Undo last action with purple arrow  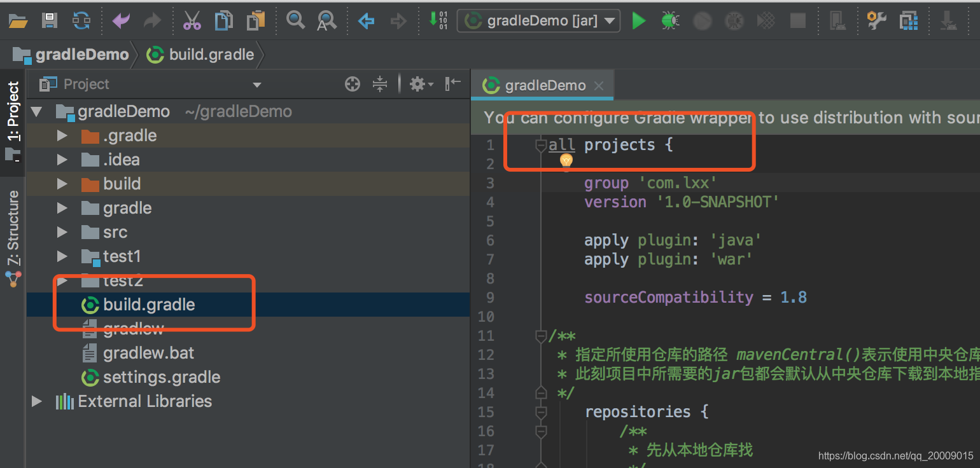click(x=121, y=21)
